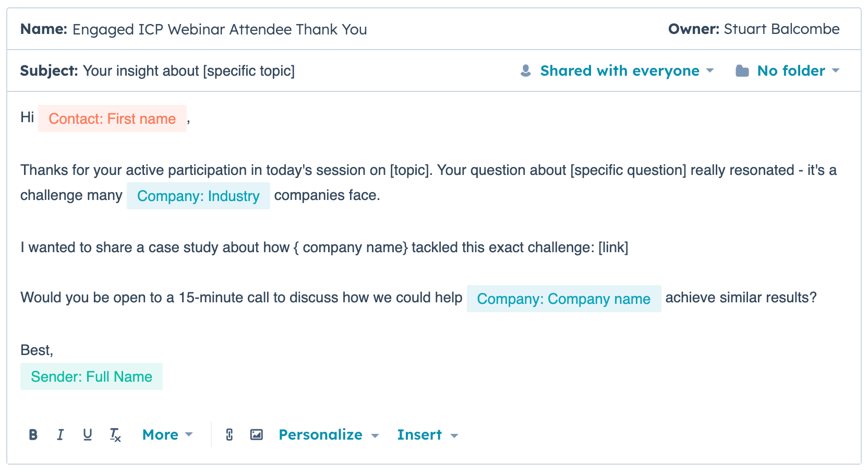The width and height of the screenshot is (868, 472).
Task: Expand the Personalize token menu
Action: (x=329, y=435)
